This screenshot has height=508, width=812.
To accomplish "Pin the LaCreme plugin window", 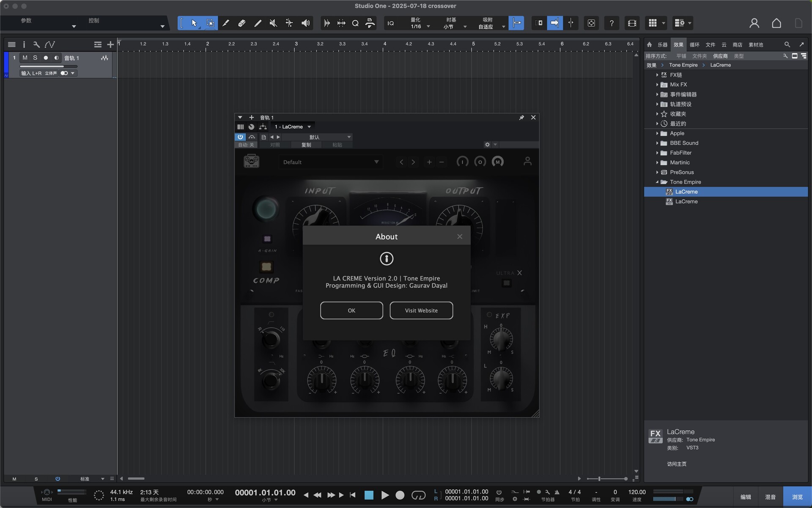I will click(521, 118).
